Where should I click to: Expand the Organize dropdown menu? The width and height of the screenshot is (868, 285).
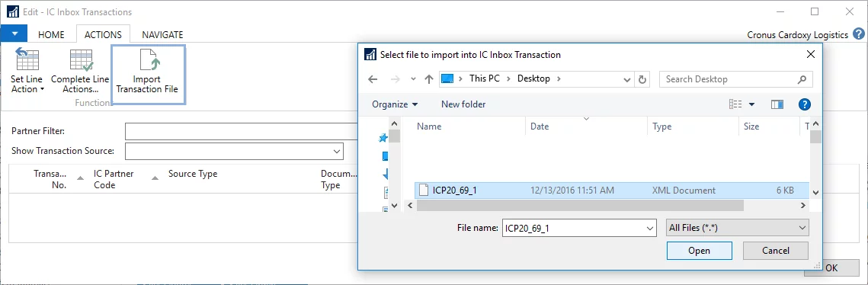395,104
